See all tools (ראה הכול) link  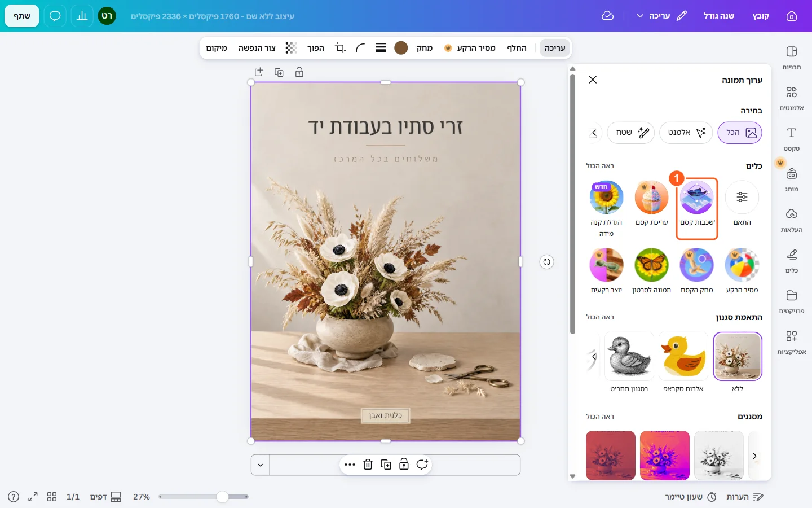point(600,166)
